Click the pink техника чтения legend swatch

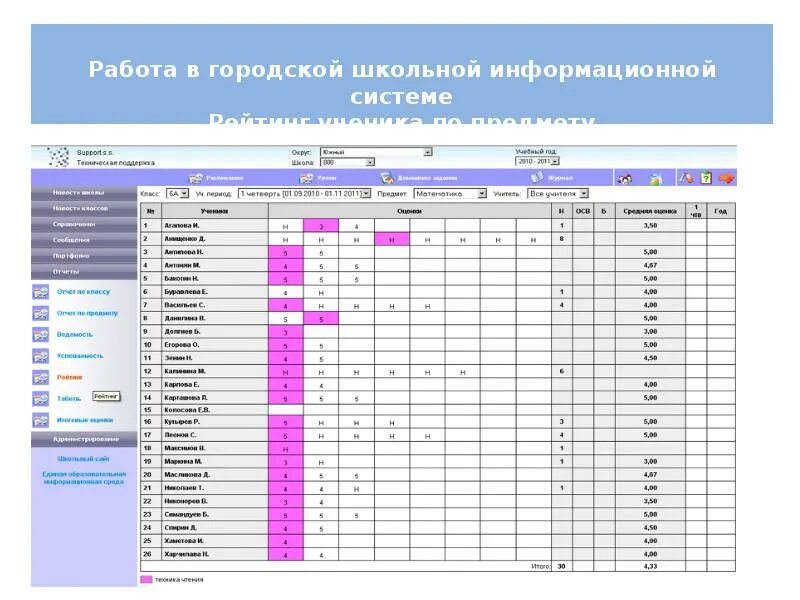coord(146,580)
